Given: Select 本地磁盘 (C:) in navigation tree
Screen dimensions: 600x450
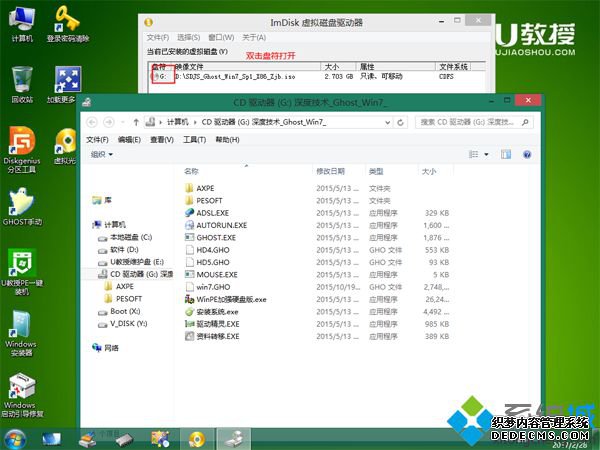Looking at the screenshot, I should (126, 238).
